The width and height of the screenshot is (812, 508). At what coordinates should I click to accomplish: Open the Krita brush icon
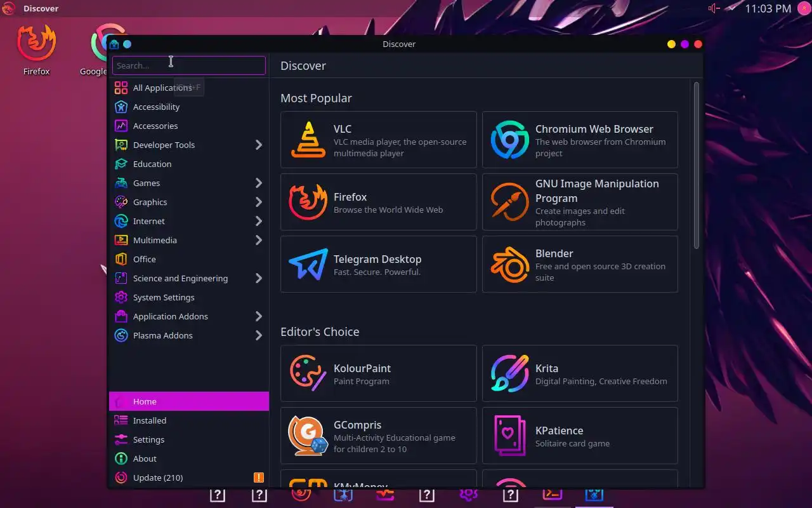[x=509, y=373]
